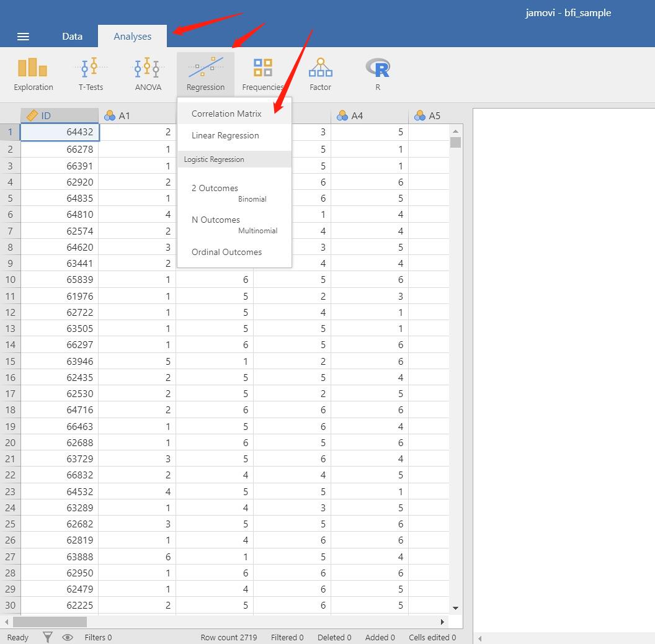
Task: Select the A1 column header
Action: tap(137, 116)
